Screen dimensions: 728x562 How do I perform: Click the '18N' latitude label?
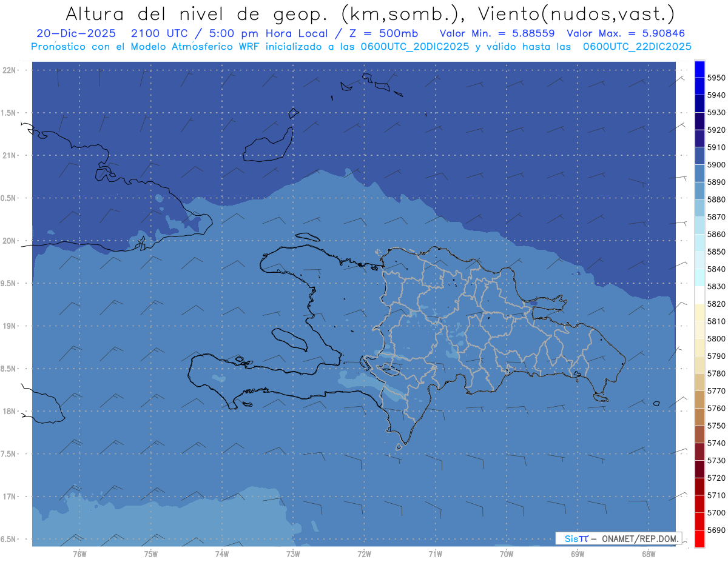[x=9, y=411]
